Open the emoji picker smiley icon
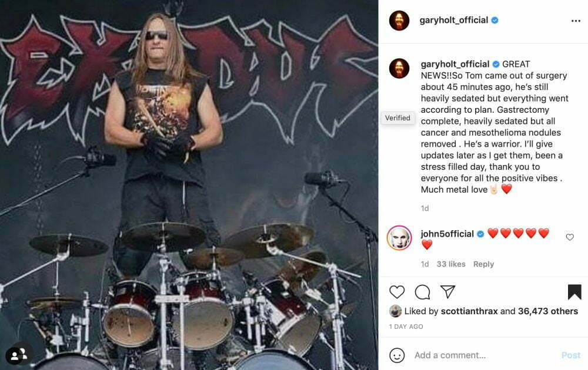 point(397,355)
